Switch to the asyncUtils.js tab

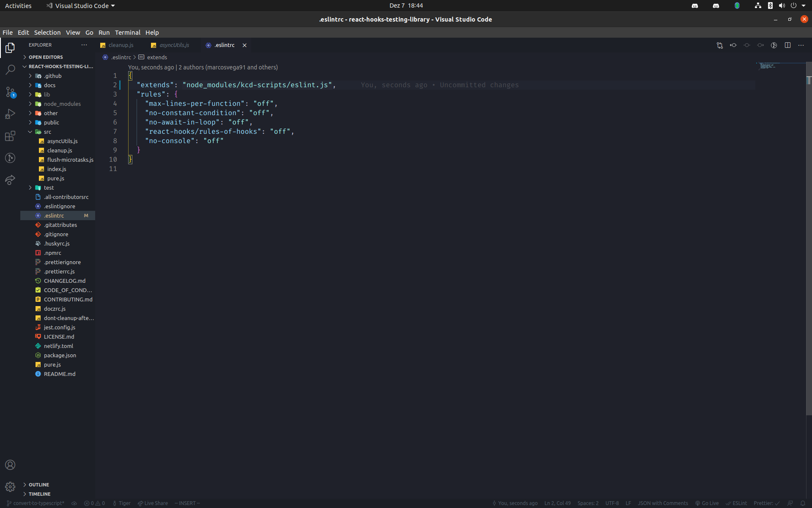(170, 45)
